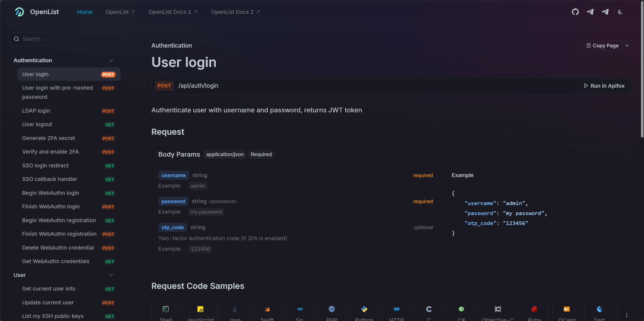This screenshot has width=644, height=321.
Task: Click the second Telegram icon in header
Action: point(606,12)
